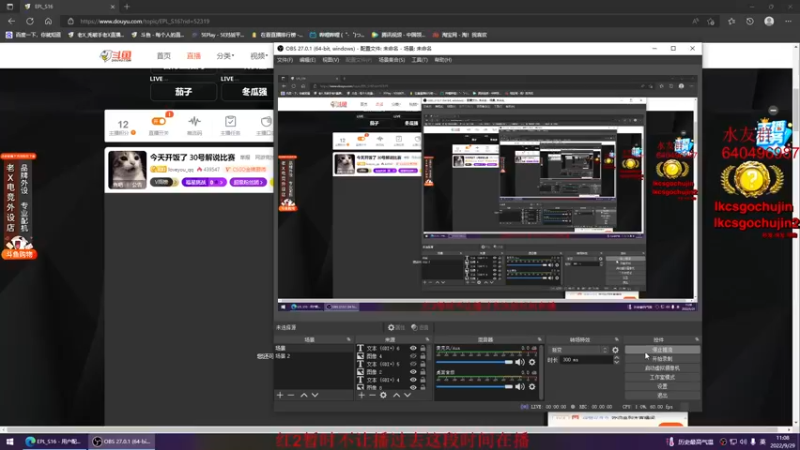Click the 麦克风/Aux volume slider
The image size is (800, 450).
point(474,362)
